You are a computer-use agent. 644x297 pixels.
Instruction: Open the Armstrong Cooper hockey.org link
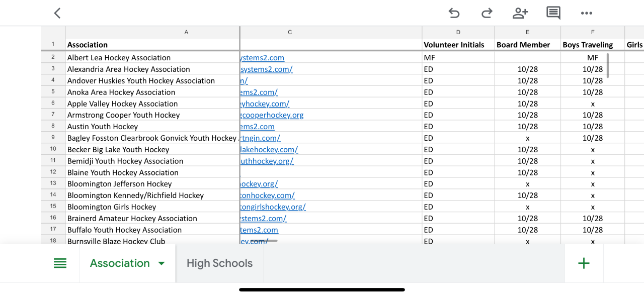(x=272, y=115)
